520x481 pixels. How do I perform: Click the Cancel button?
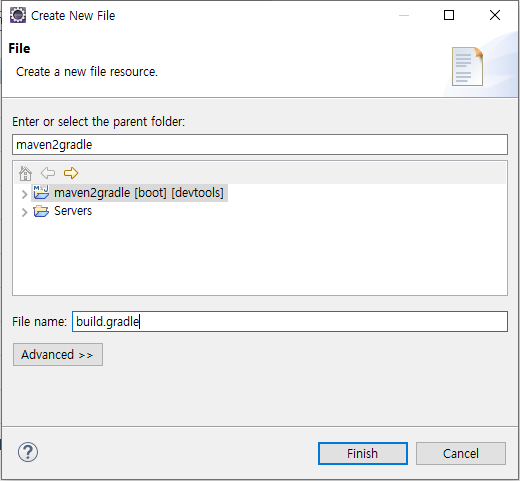[461, 453]
